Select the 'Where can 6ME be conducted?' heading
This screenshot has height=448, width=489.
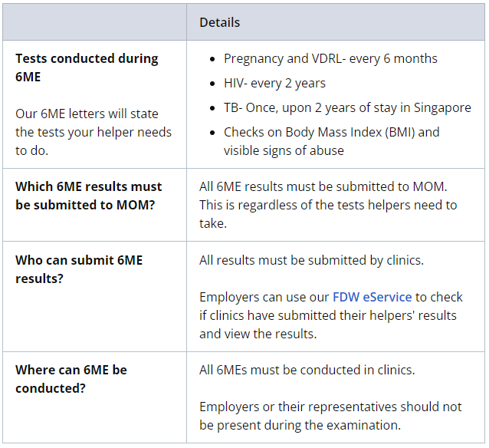[x=71, y=379]
